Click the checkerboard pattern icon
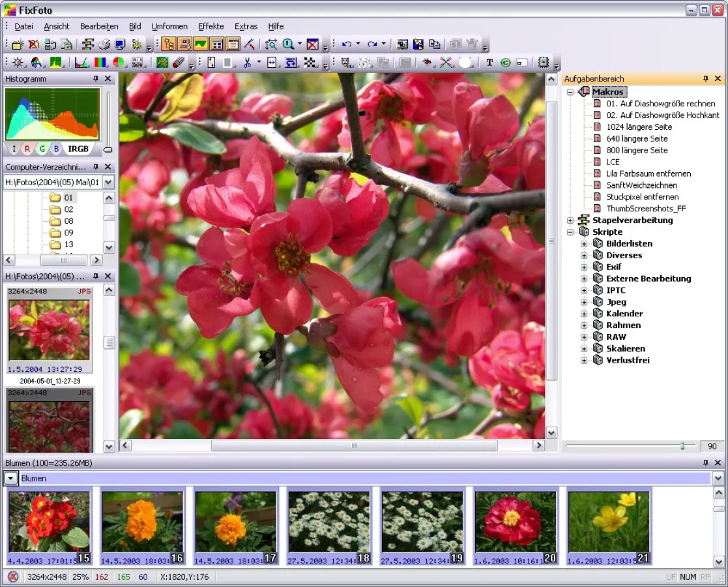728x587 pixels. point(310,62)
